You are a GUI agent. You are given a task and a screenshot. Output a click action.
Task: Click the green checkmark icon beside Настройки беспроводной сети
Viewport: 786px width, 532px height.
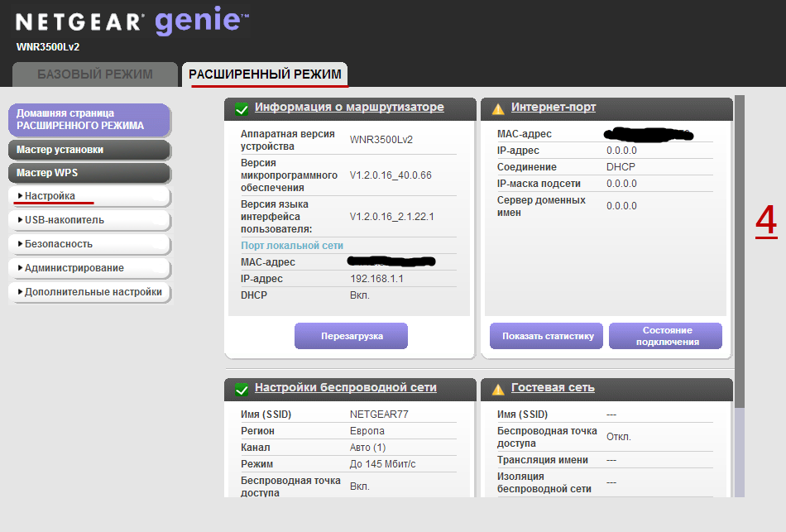point(242,389)
